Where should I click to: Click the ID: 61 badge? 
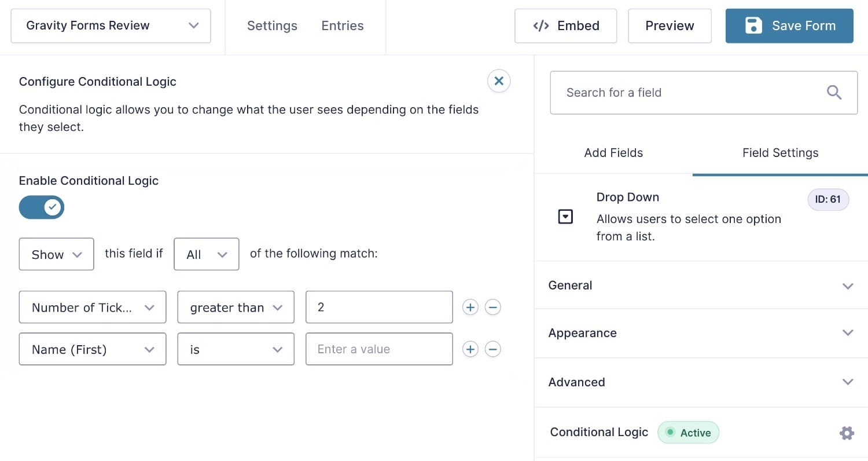point(828,199)
